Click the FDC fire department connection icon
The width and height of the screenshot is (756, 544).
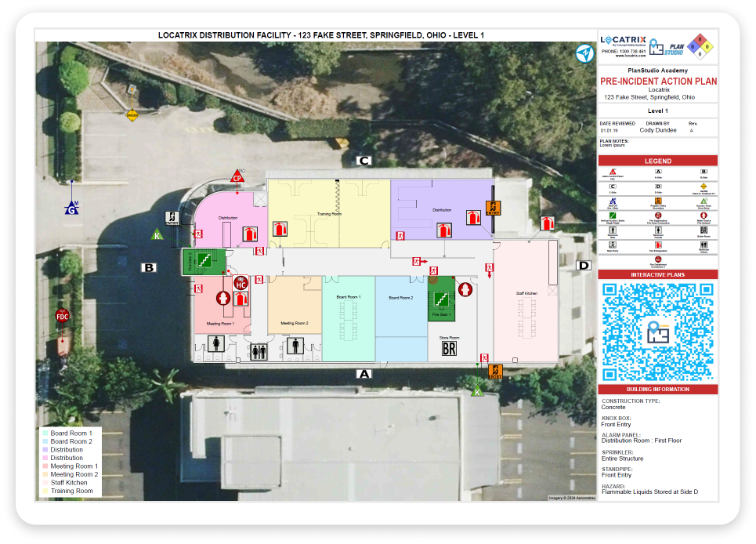click(x=62, y=315)
